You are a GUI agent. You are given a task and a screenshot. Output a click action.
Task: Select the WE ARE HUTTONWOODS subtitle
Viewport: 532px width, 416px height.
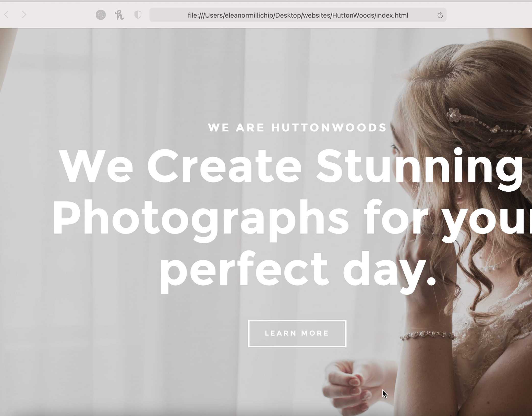[297, 127]
